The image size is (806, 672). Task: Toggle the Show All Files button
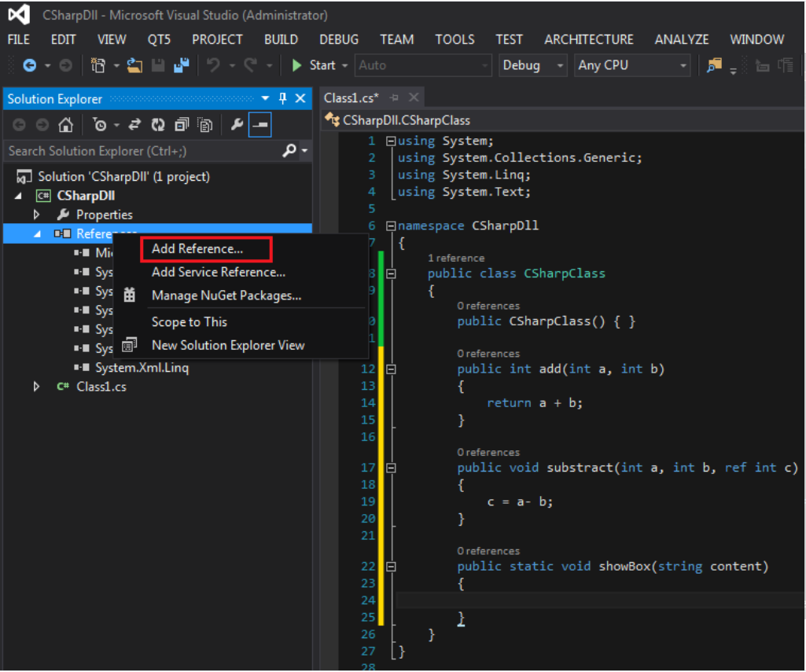204,125
